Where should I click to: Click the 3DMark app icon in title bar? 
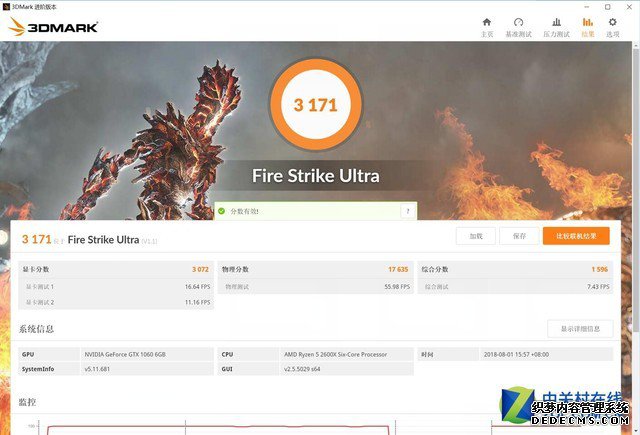tap(6, 7)
